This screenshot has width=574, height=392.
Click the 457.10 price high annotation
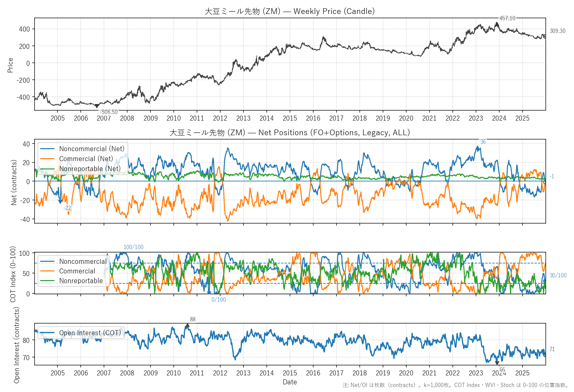coord(507,18)
